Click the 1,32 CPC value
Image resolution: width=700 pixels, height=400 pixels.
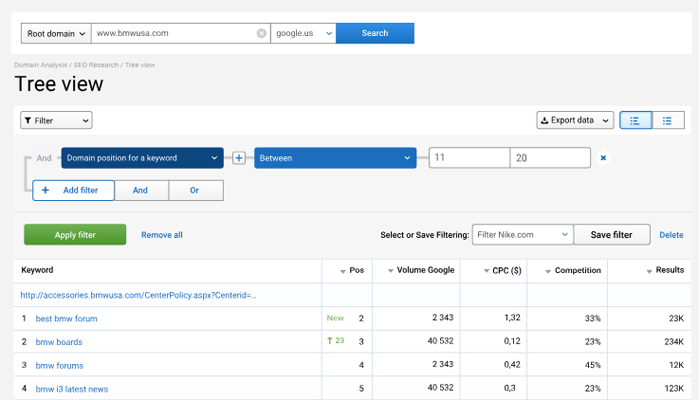[x=512, y=317]
